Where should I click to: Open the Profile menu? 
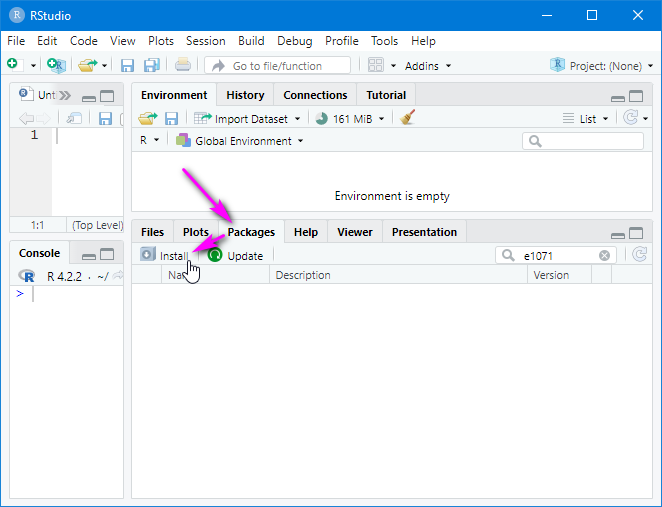click(342, 41)
